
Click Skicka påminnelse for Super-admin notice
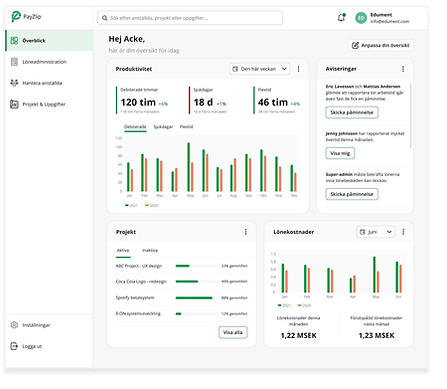(x=352, y=194)
